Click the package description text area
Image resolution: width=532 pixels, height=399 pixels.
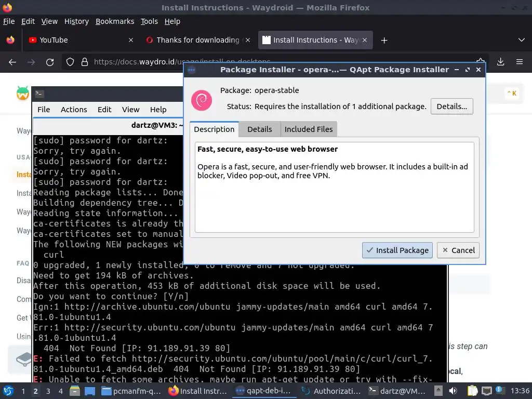(x=334, y=187)
